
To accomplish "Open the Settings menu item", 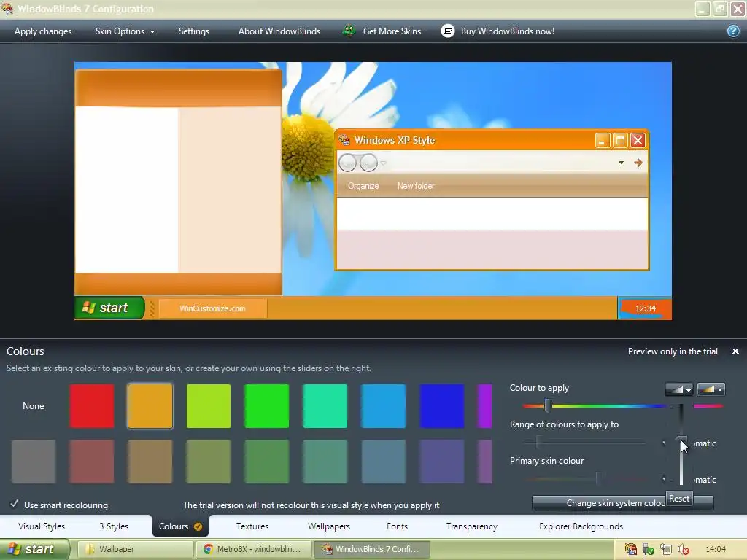I will coord(194,31).
